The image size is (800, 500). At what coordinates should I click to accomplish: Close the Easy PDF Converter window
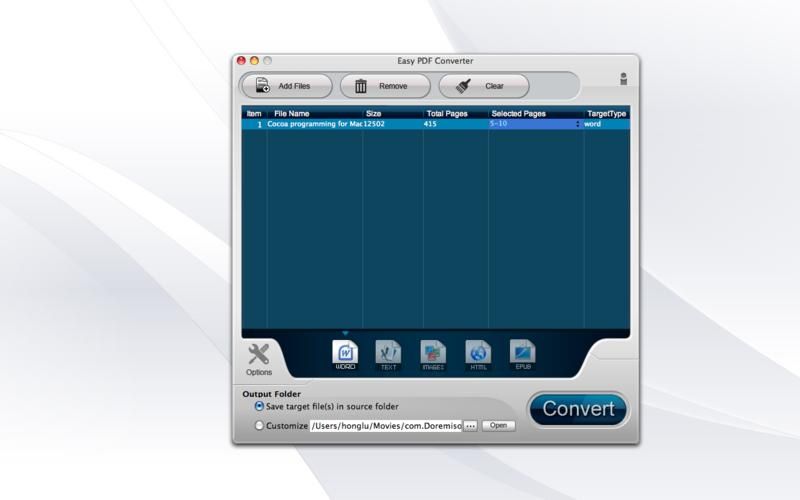(x=241, y=61)
